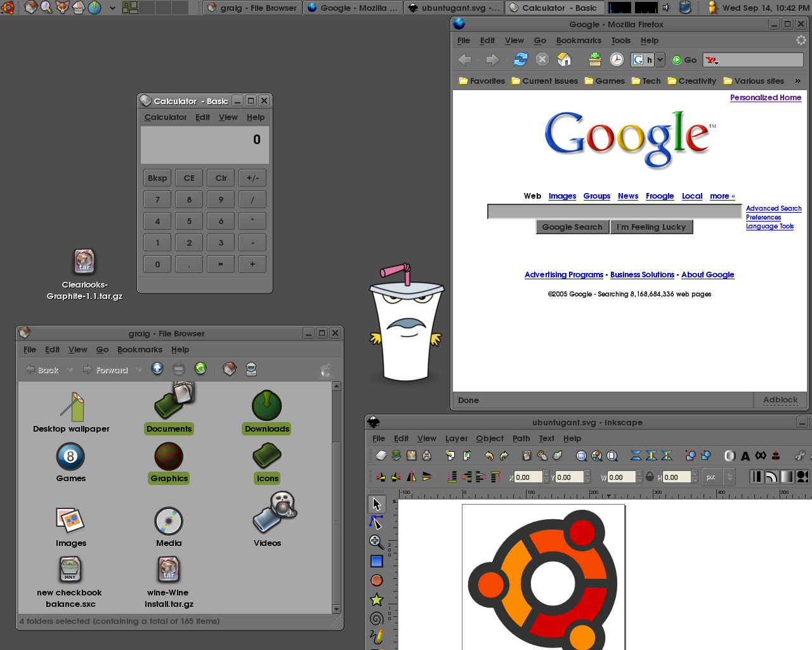Click Inkscape's new document icon
This screenshot has width=812, height=650.
point(381,455)
